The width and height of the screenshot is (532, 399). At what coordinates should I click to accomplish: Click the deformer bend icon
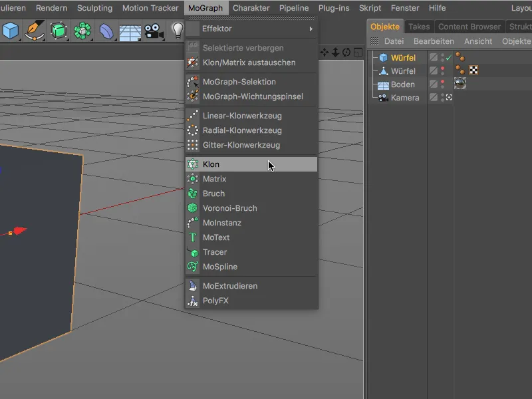[x=106, y=31]
